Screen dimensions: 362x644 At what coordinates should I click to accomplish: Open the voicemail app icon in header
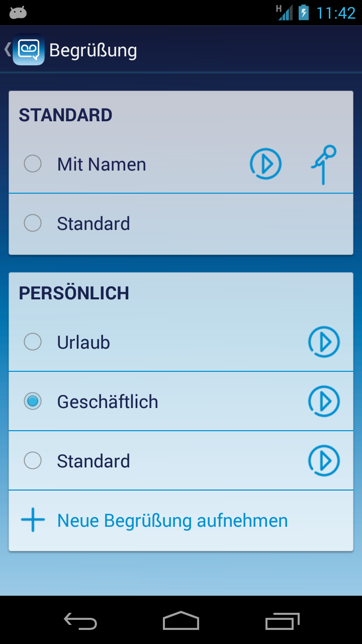[29, 49]
